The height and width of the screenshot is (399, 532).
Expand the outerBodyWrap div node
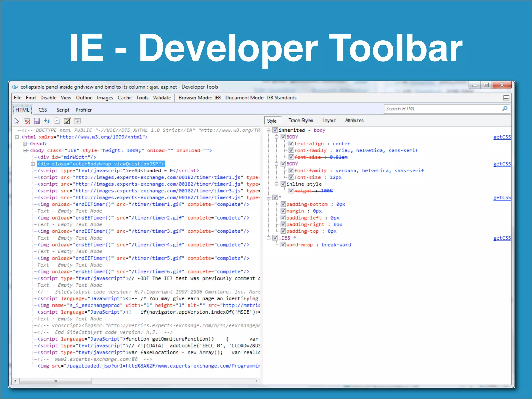click(x=33, y=164)
